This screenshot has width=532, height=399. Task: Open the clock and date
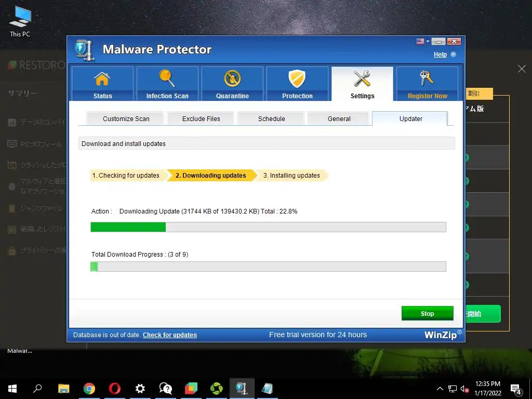pyautogui.click(x=487, y=389)
